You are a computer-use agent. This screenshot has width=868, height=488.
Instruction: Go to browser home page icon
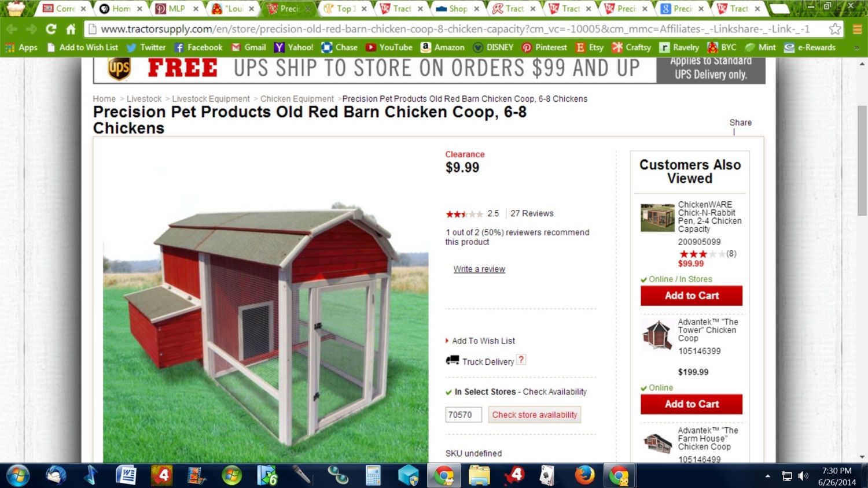coord(71,29)
